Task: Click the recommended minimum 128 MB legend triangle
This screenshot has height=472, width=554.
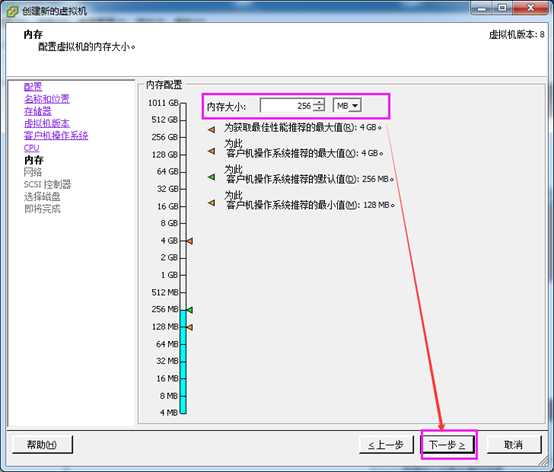Action: pyautogui.click(x=212, y=203)
